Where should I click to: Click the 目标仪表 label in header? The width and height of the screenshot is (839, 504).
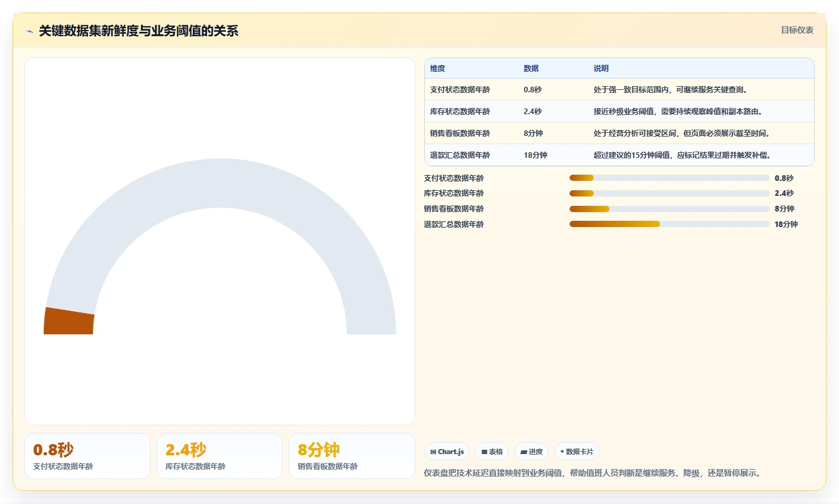pyautogui.click(x=797, y=30)
